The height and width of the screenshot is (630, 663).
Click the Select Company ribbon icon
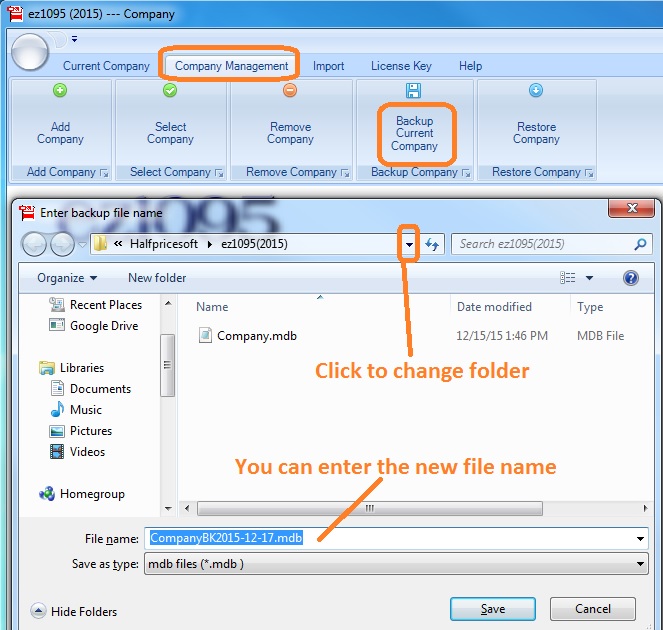170,91
